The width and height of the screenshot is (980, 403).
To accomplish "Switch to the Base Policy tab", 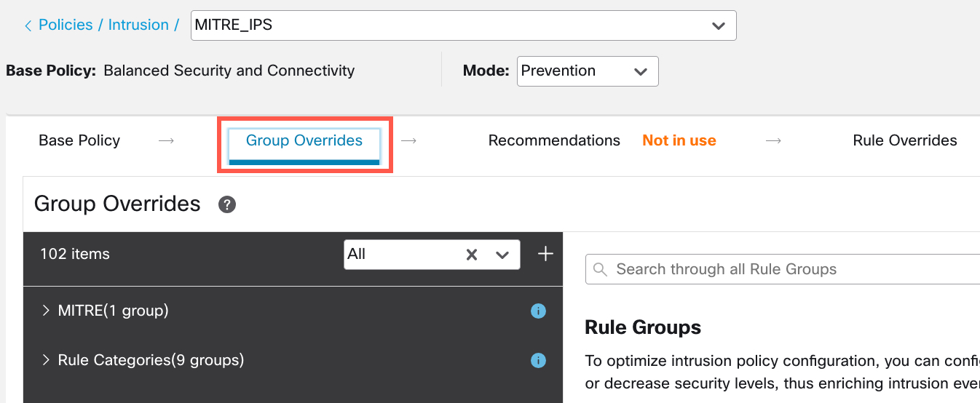I will click(x=79, y=140).
